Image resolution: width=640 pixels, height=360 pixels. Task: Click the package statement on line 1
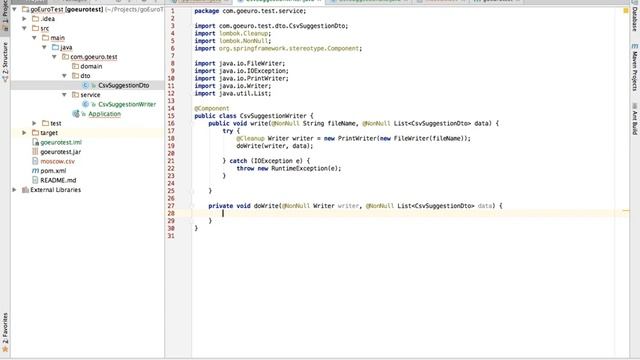(x=250, y=11)
